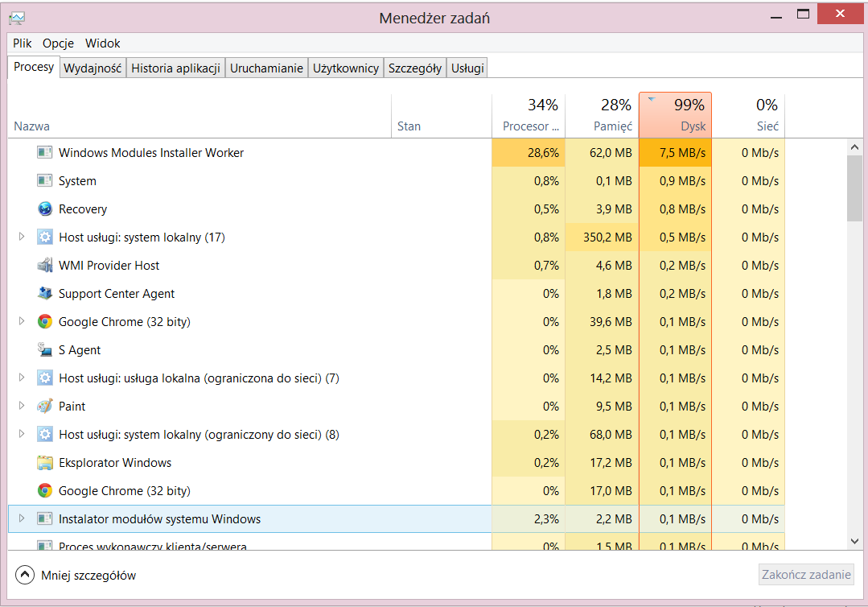Expand Host usługi: system lokalny (17)

coord(22,237)
